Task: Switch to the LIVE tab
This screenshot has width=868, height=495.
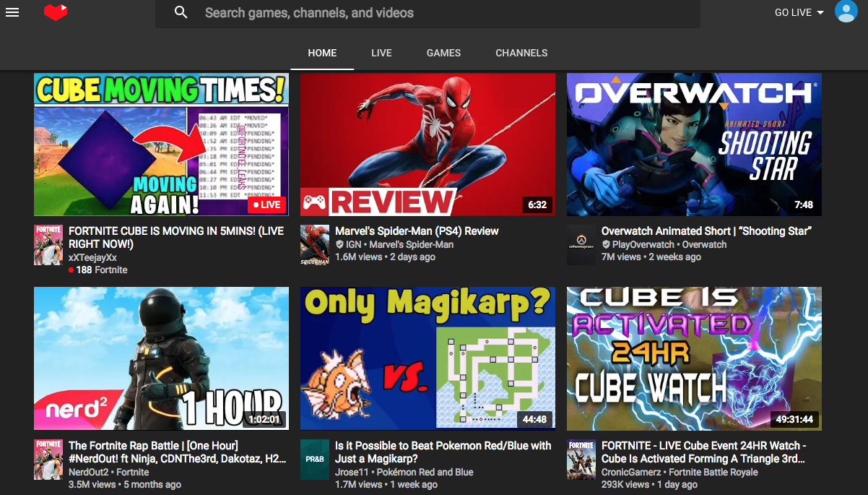Action: click(381, 53)
